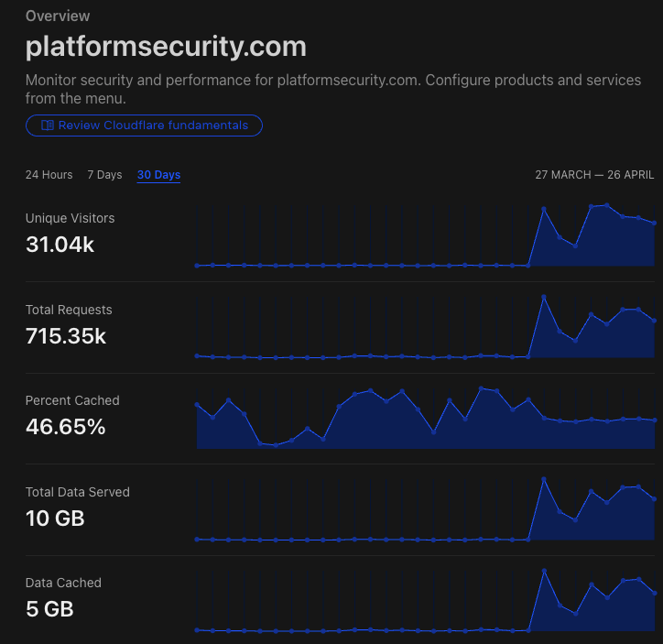The width and height of the screenshot is (663, 644).
Task: Open the Total Requests metric label
Action: coord(69,310)
